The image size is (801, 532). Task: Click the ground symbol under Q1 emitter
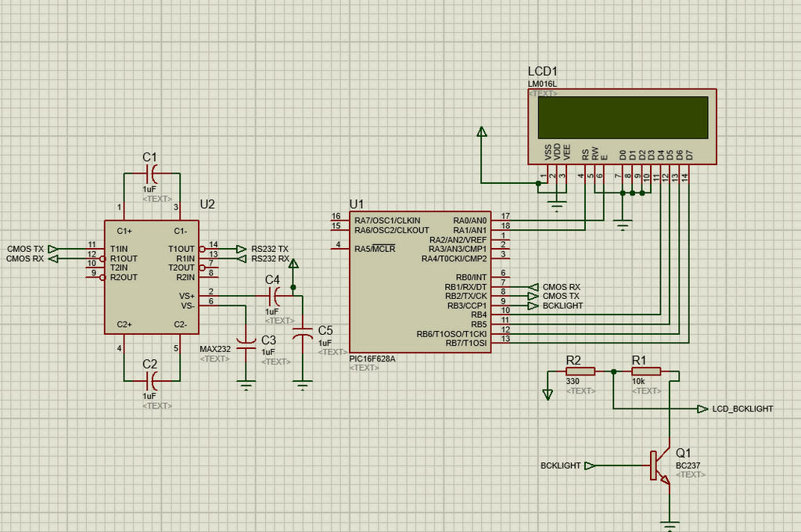coord(670,526)
